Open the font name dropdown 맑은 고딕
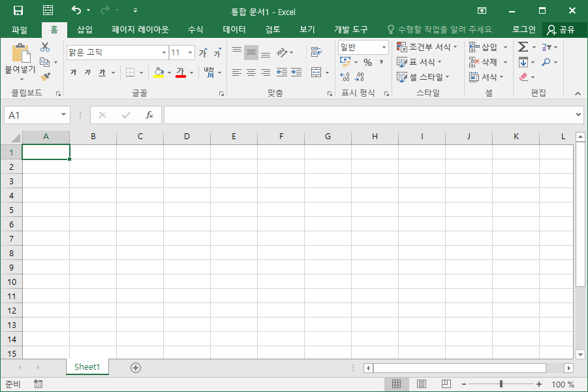The image size is (588, 392). (164, 52)
